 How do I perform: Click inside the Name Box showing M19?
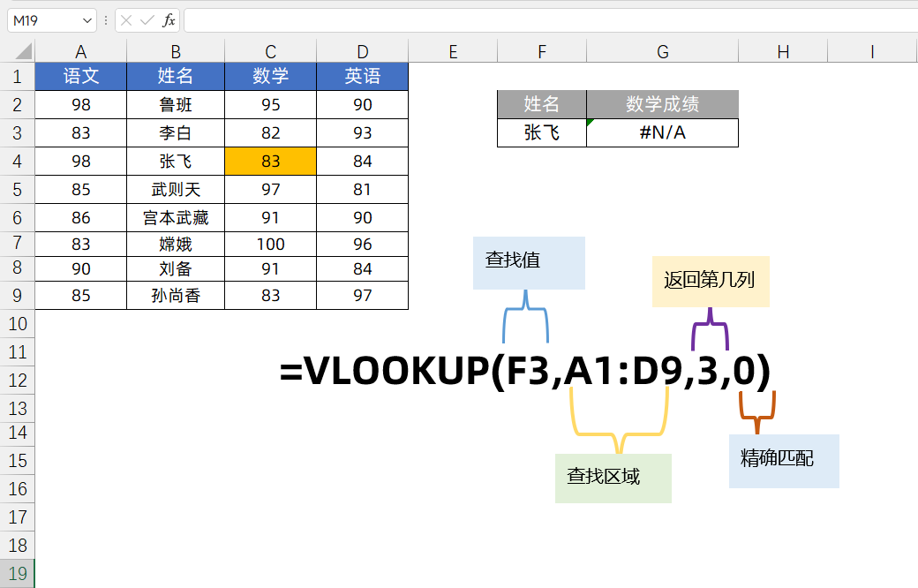click(42, 20)
